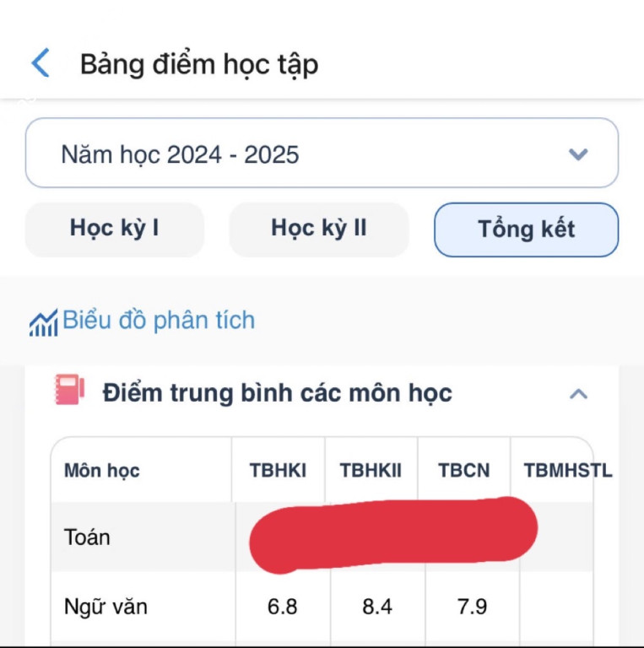The width and height of the screenshot is (644, 648).
Task: Switch to the Học kỳ II tab
Action: point(319,229)
